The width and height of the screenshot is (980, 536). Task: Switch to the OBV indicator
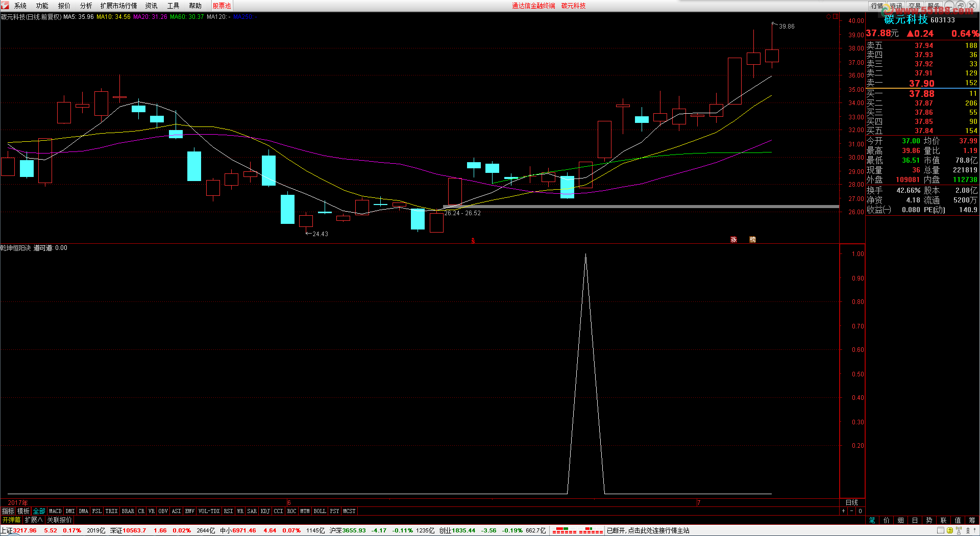163,511
